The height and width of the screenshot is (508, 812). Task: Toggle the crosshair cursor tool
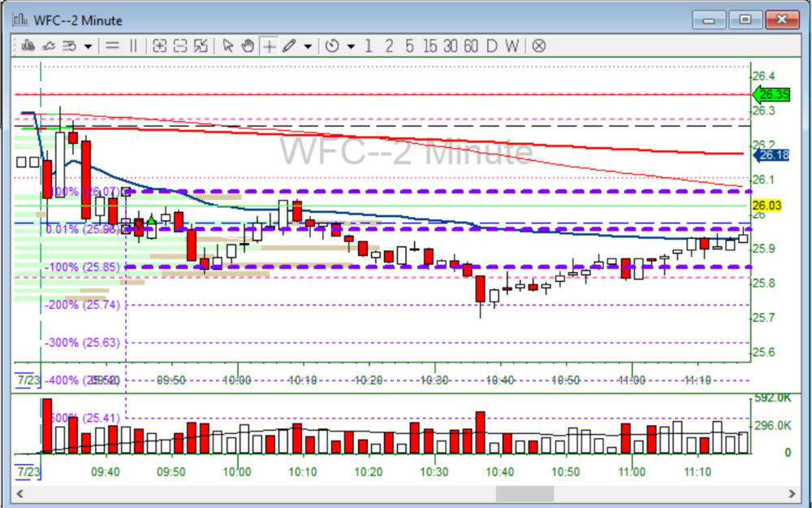pyautogui.click(x=268, y=46)
